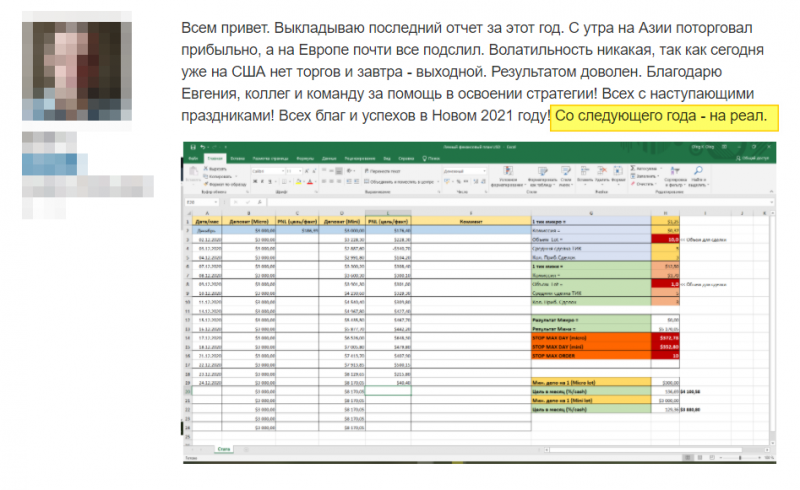
Task: Switch to the Home (Главная) tab
Action: point(215,158)
